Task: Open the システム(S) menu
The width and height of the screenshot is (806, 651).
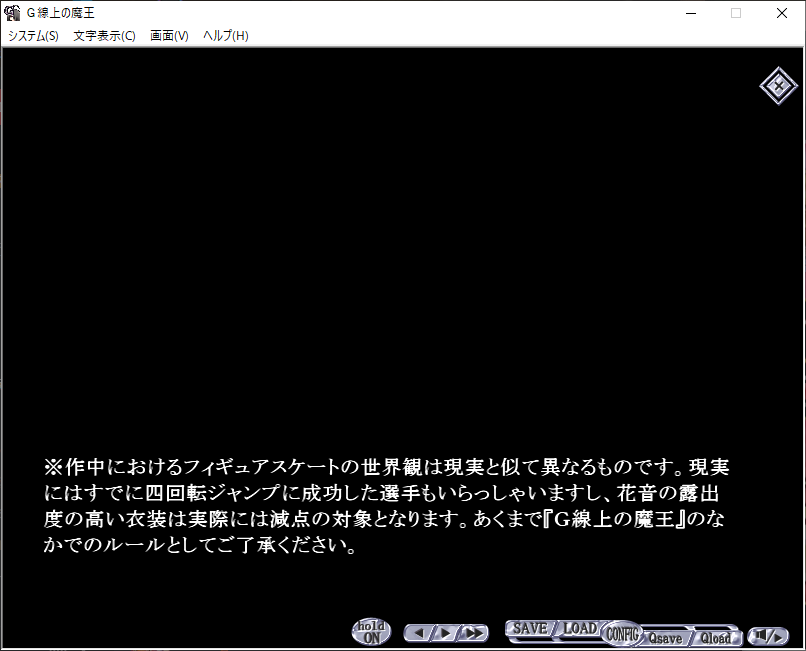Action: point(33,35)
